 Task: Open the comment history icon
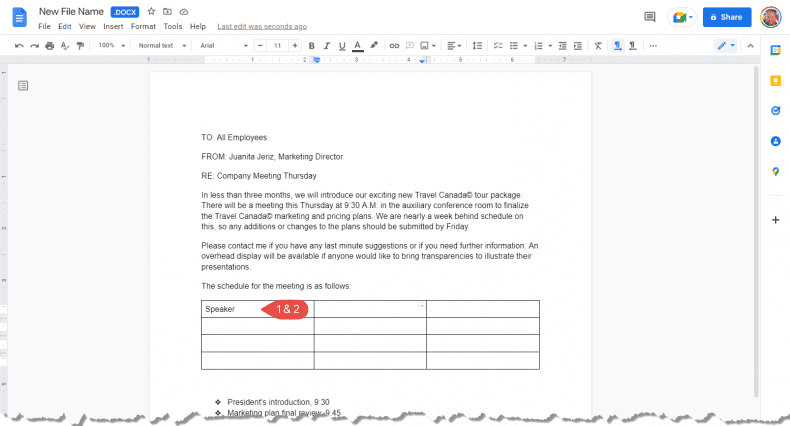650,17
